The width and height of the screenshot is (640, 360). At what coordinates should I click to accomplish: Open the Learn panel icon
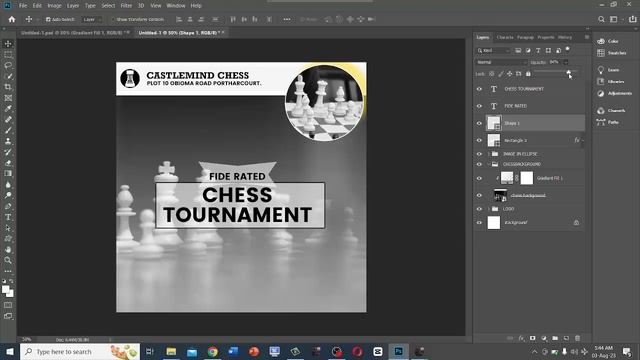(x=601, y=70)
